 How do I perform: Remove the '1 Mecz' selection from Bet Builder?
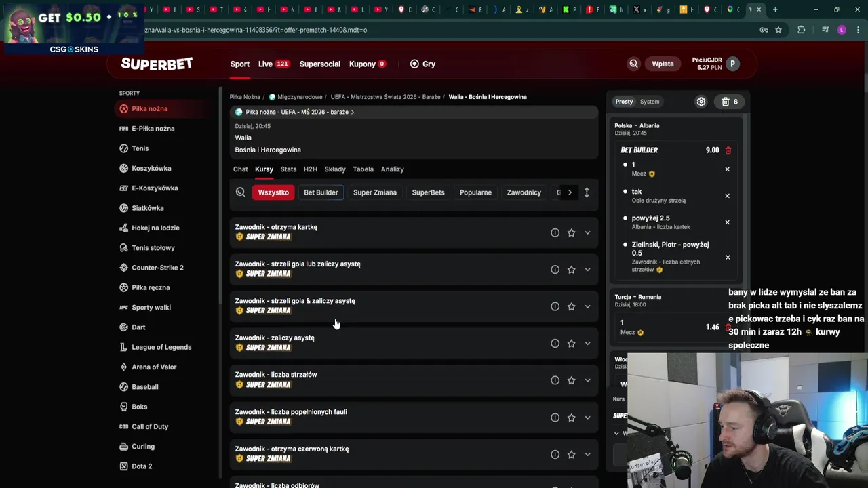click(x=727, y=169)
